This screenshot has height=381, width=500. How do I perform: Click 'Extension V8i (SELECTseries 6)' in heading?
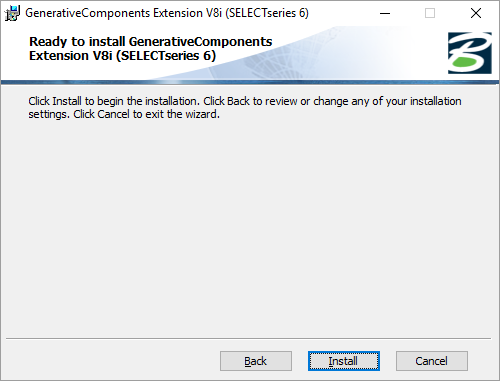(122, 56)
